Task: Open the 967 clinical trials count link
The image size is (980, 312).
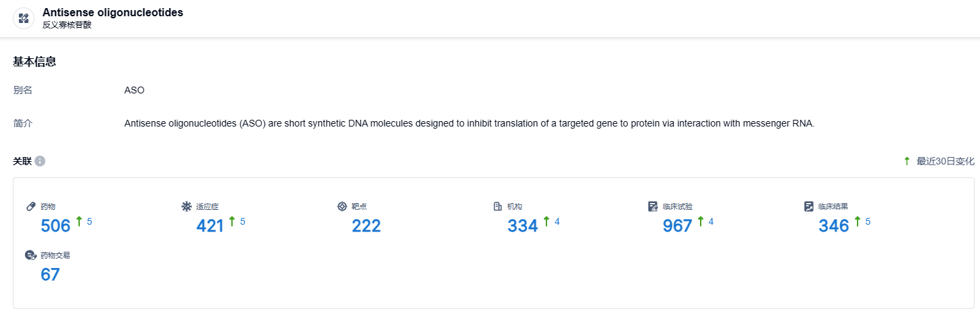Action: point(677,226)
